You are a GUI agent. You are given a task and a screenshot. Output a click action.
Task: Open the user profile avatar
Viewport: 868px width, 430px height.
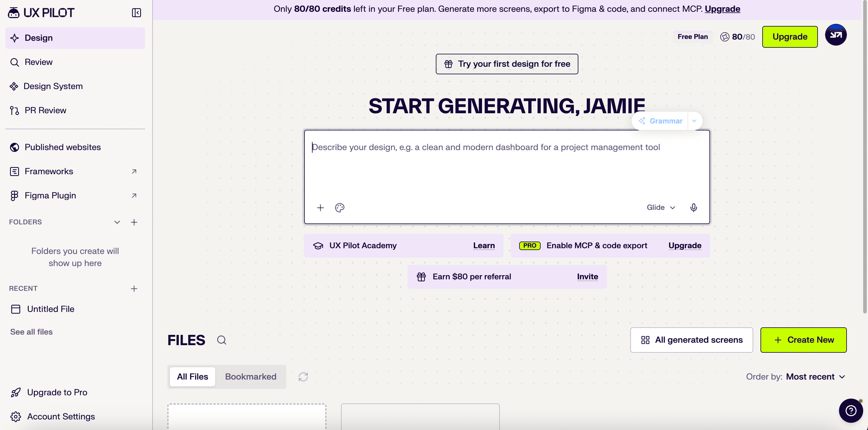pos(836,35)
